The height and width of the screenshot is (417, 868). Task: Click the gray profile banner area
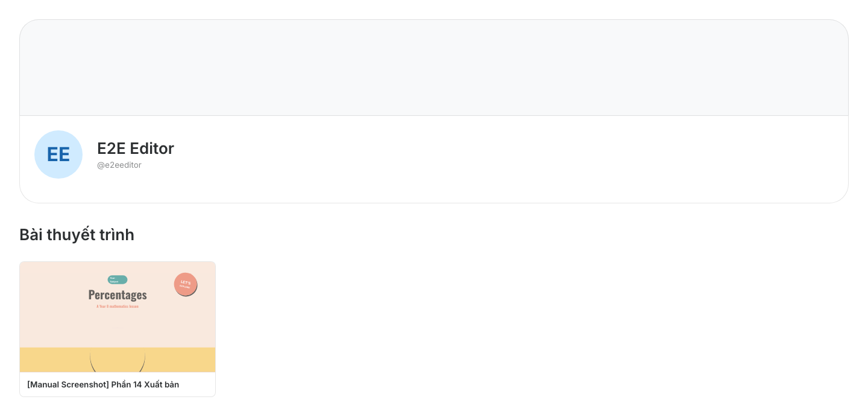(434, 68)
